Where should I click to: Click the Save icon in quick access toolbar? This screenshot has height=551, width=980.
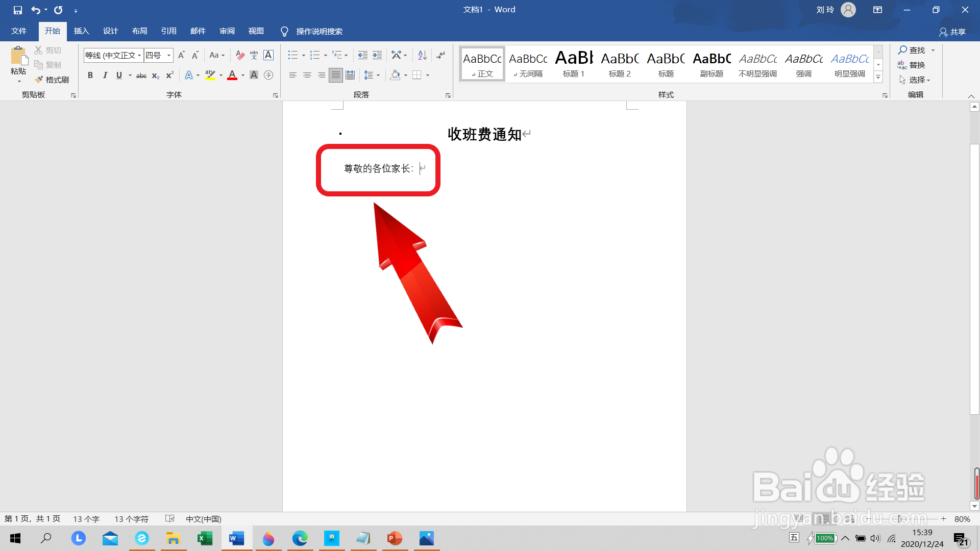[18, 10]
